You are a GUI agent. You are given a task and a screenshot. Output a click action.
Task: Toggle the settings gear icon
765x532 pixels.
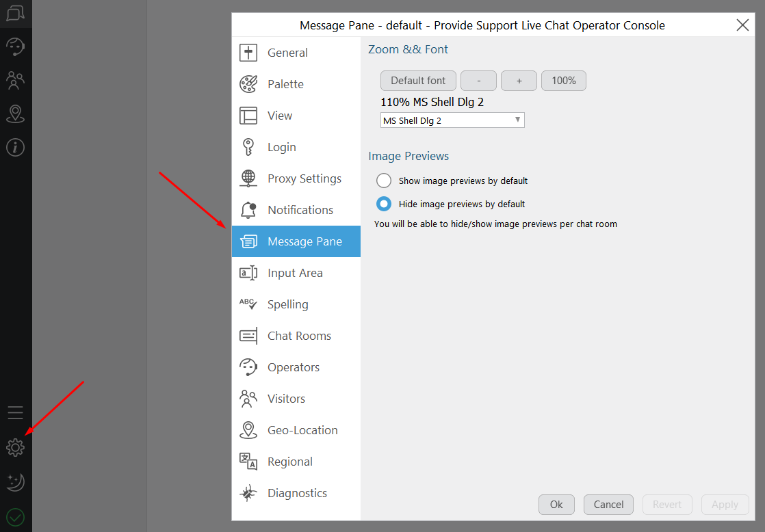15,447
